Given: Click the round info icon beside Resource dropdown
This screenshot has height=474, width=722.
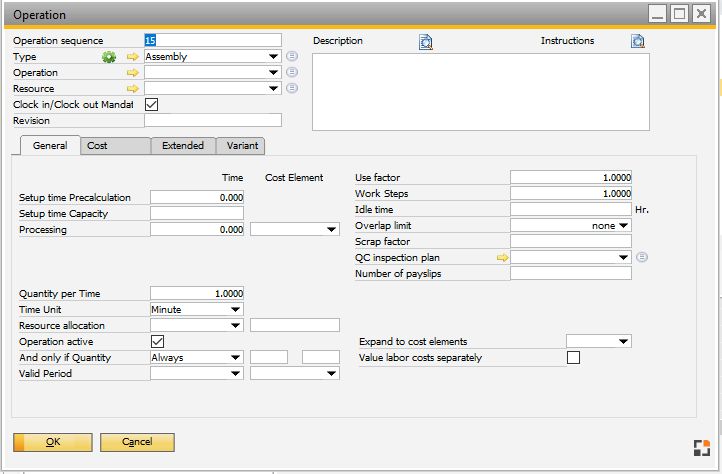Looking at the screenshot, I should click(x=292, y=89).
